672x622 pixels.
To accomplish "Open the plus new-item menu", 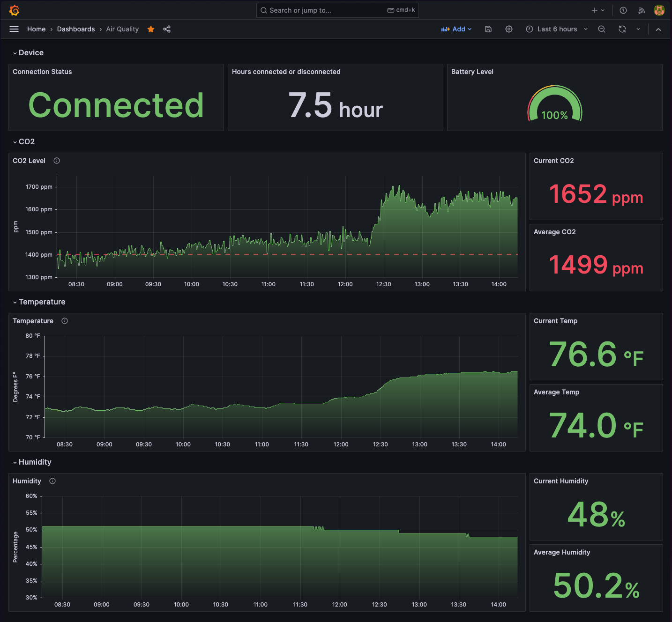I will coord(598,10).
